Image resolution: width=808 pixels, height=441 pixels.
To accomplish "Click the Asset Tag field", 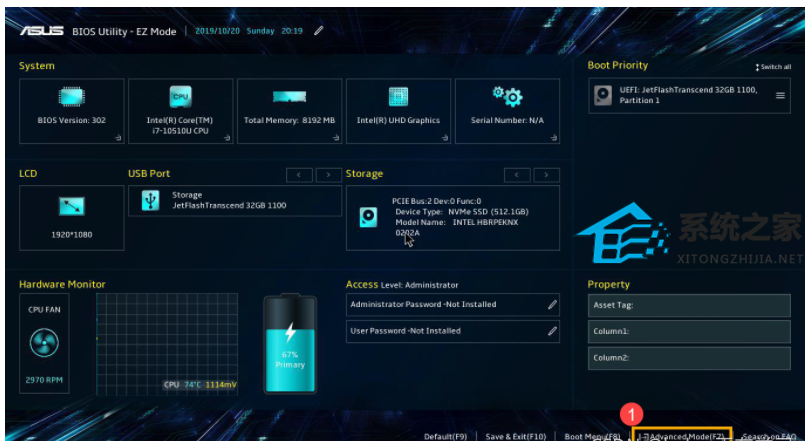I will coord(689,306).
